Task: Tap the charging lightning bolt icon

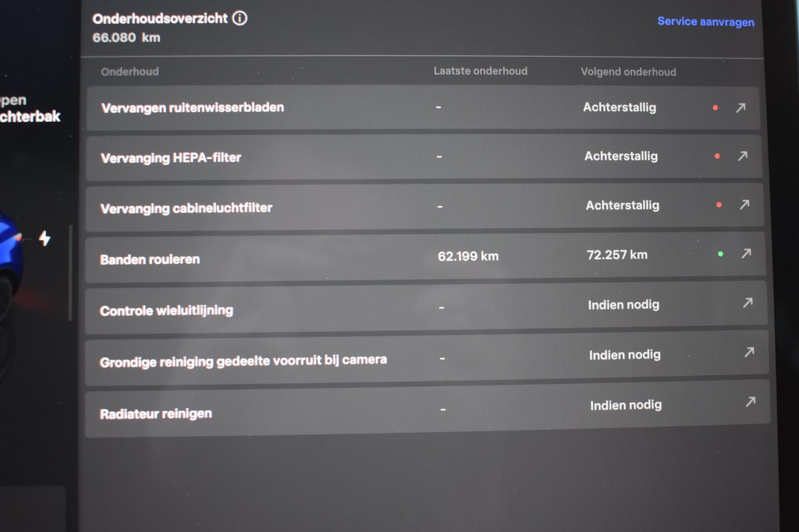Action: (44, 238)
